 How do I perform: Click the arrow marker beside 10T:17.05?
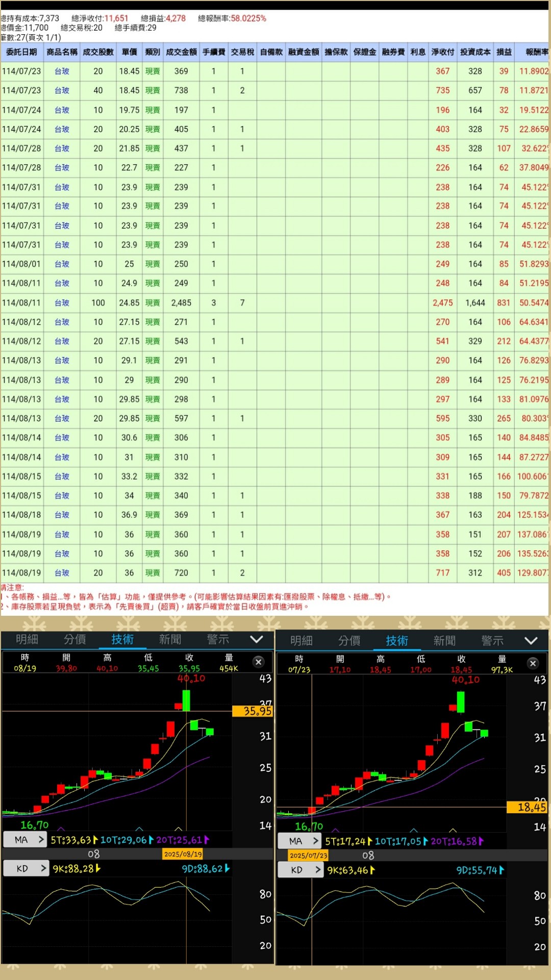tap(425, 841)
